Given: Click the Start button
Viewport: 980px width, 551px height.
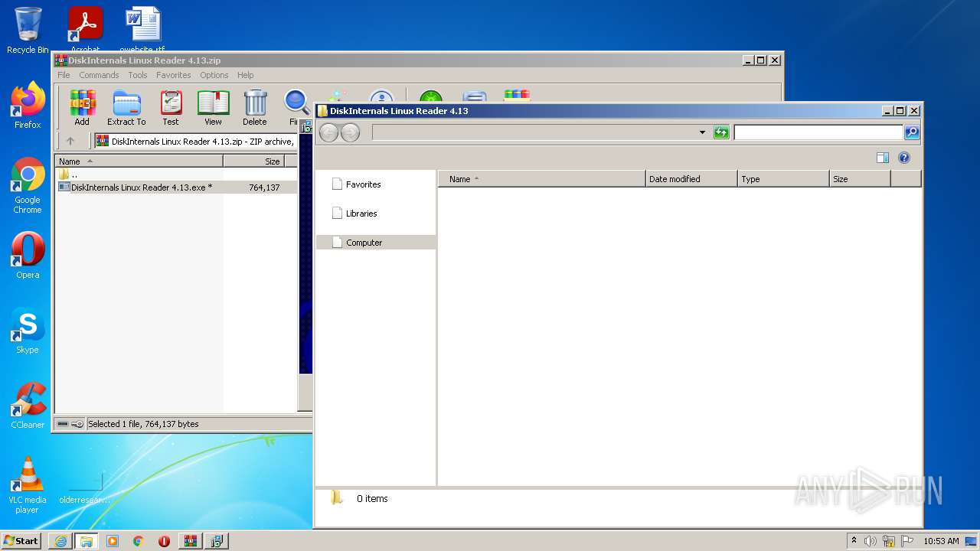Looking at the screenshot, I should [x=21, y=540].
